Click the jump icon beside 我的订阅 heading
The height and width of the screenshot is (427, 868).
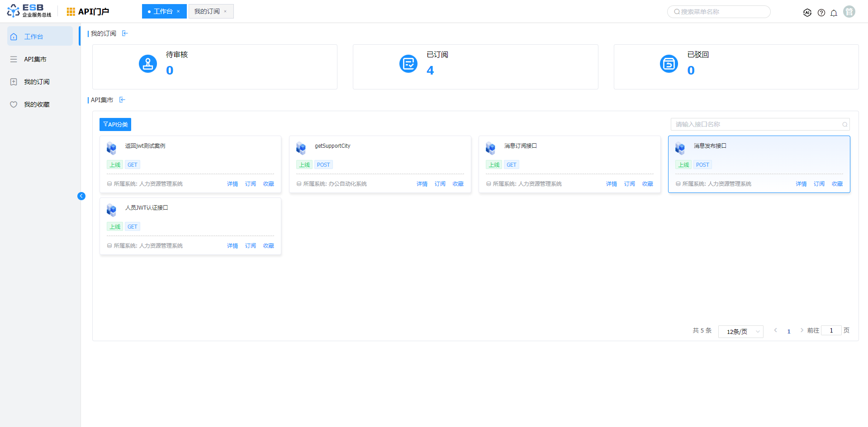pos(125,33)
